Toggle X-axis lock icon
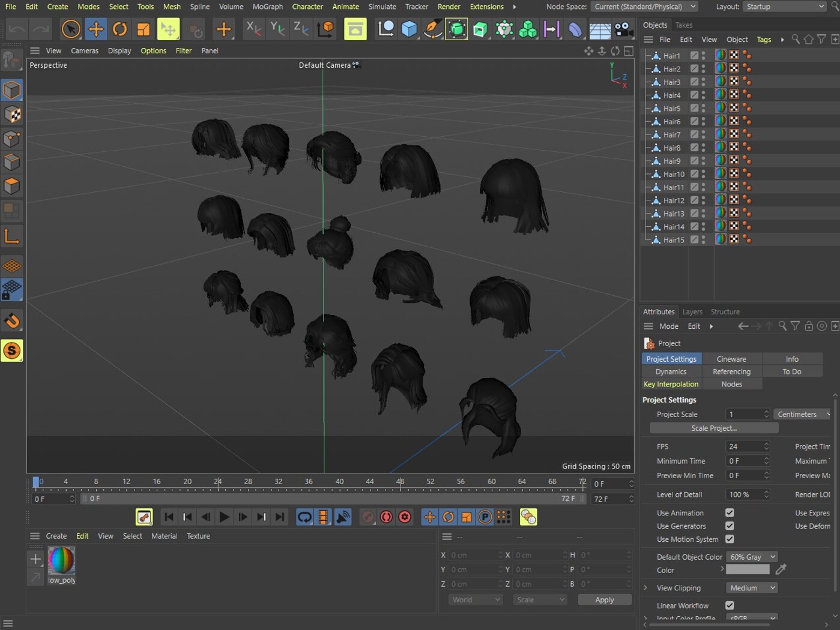Image resolution: width=840 pixels, height=630 pixels. (x=253, y=29)
